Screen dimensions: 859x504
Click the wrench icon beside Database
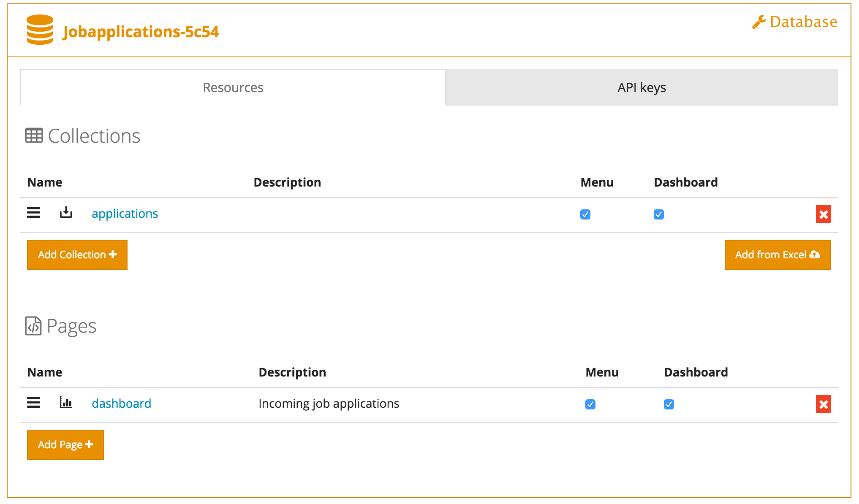point(759,22)
